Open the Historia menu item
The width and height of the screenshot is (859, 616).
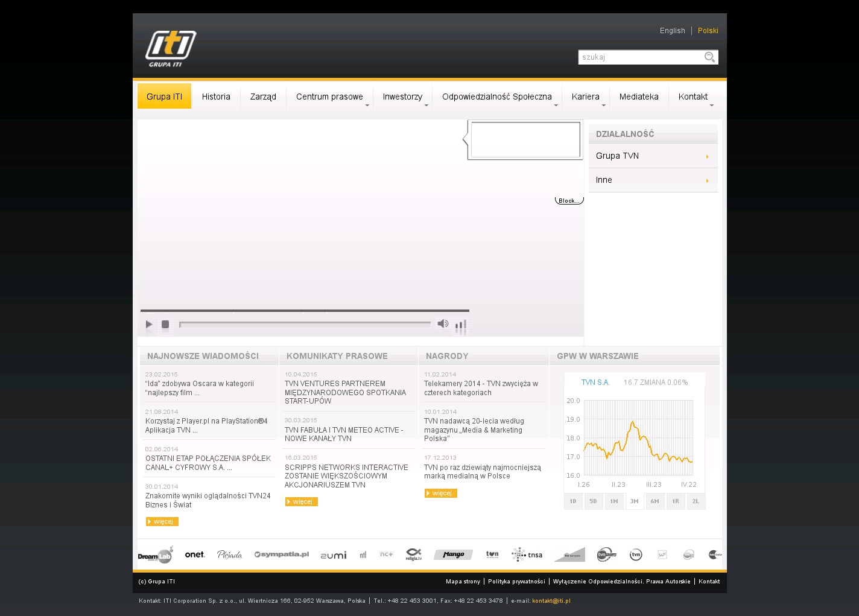[x=216, y=97]
